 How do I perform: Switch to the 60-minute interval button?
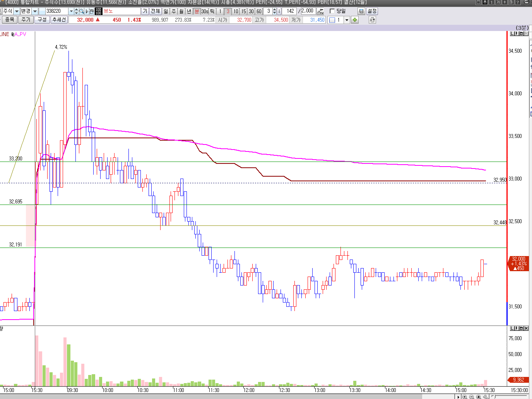coord(259,11)
